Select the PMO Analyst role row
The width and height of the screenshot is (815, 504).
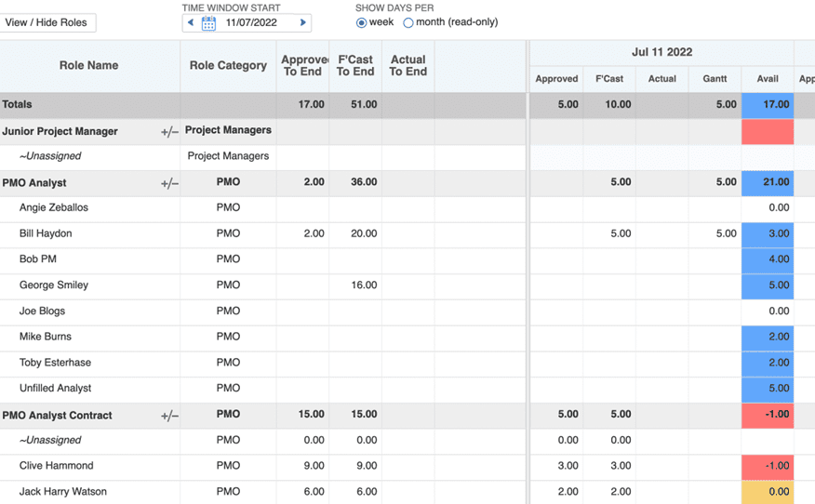[x=34, y=183]
